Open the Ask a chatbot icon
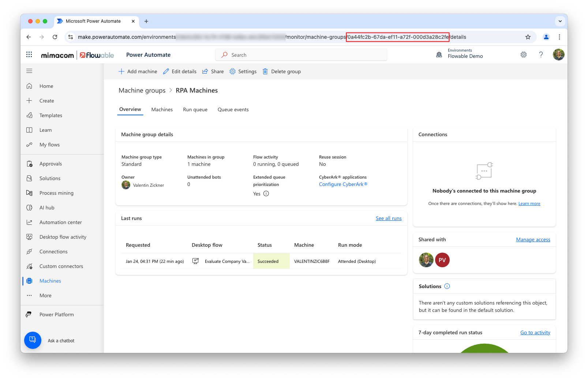 33,340
